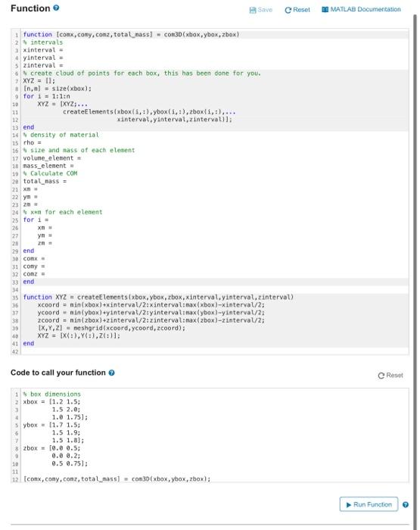The width and height of the screenshot is (420, 530).
Task: Reset the Function code editor
Action: point(297,10)
